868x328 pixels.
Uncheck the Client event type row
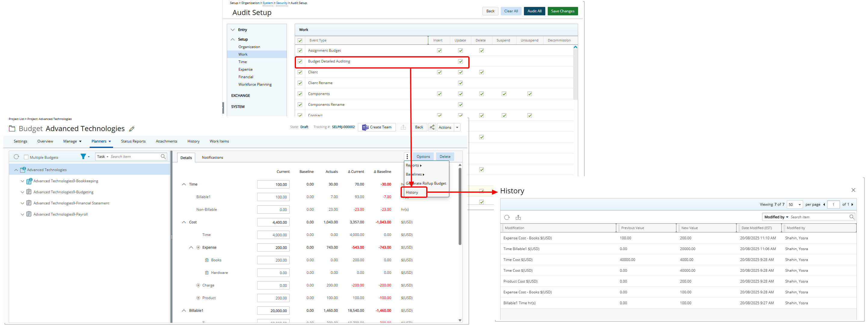click(x=300, y=72)
